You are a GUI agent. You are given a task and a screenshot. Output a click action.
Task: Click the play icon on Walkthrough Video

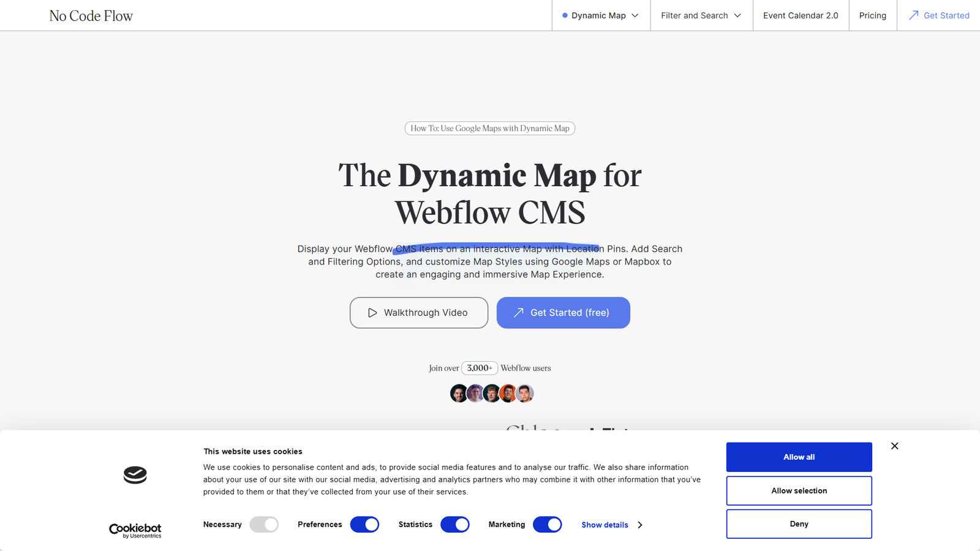[373, 313]
